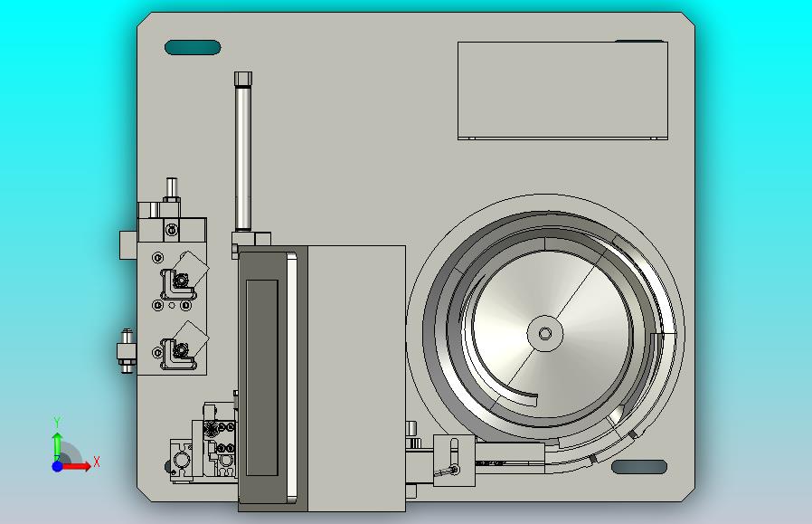Screen dimensions: 812x524
Task: Select the center hub of the bowl feeder
Action: click(x=544, y=334)
